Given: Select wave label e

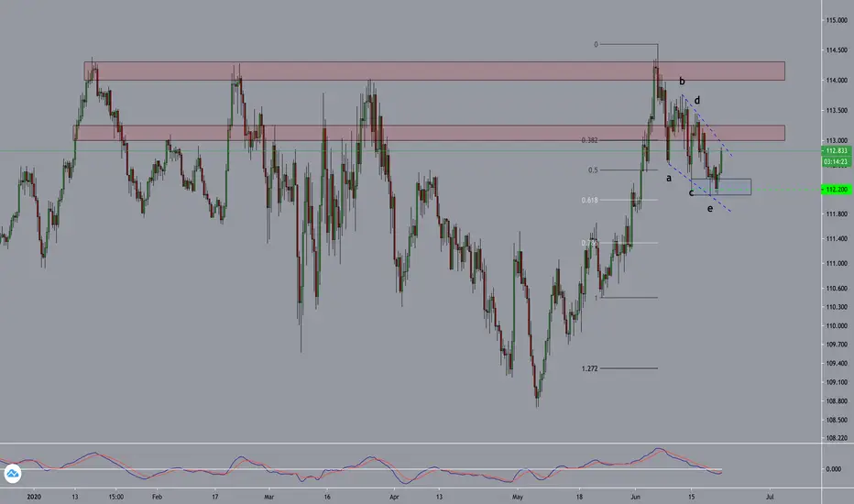Looking at the screenshot, I should pyautogui.click(x=709, y=209).
